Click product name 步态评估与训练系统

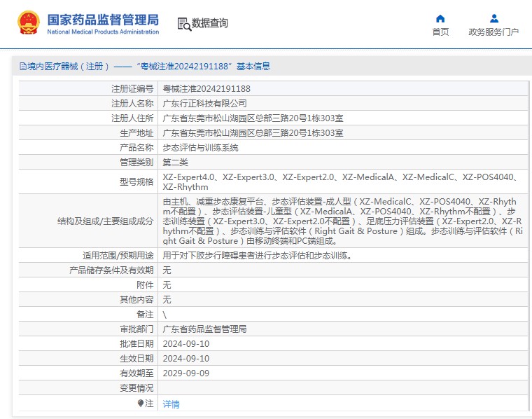click(200, 148)
